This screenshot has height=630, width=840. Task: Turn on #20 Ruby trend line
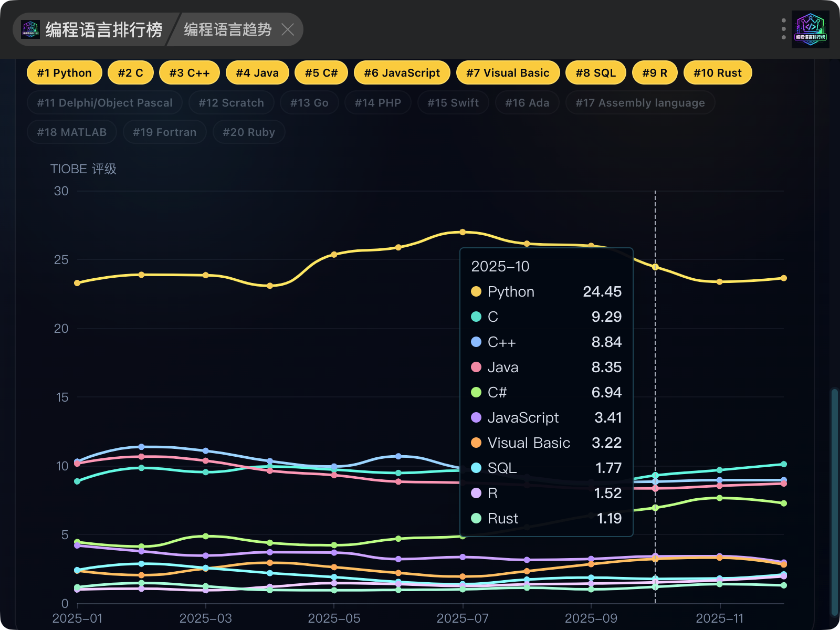[249, 132]
